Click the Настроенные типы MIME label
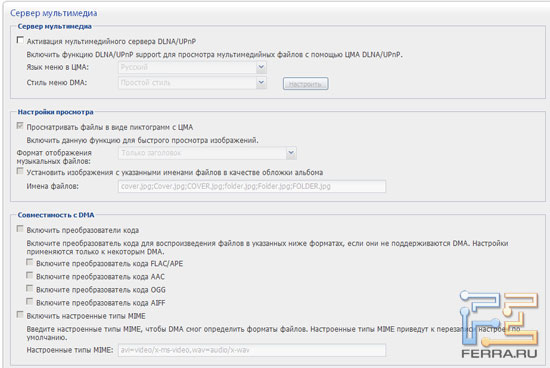Viewport: 550px width, 368px height. coord(70,350)
